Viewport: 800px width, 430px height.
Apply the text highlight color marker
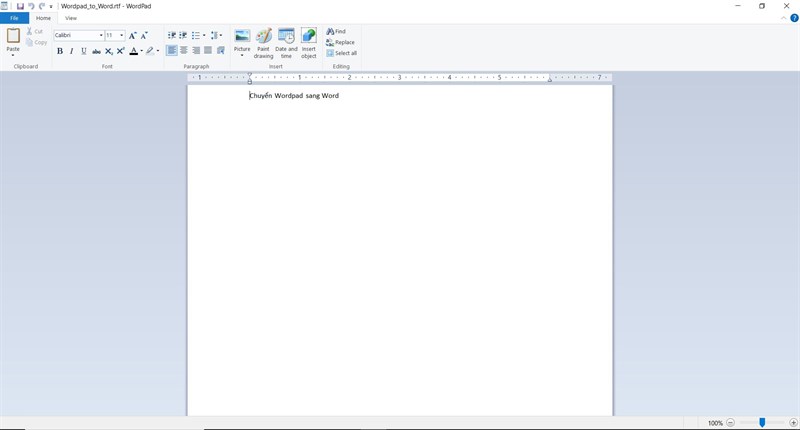(x=150, y=51)
